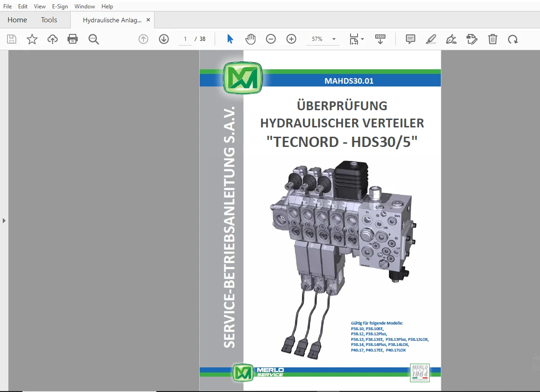Open the Find text magnifier
Image resolution: width=540 pixels, height=392 pixels.
tap(94, 39)
